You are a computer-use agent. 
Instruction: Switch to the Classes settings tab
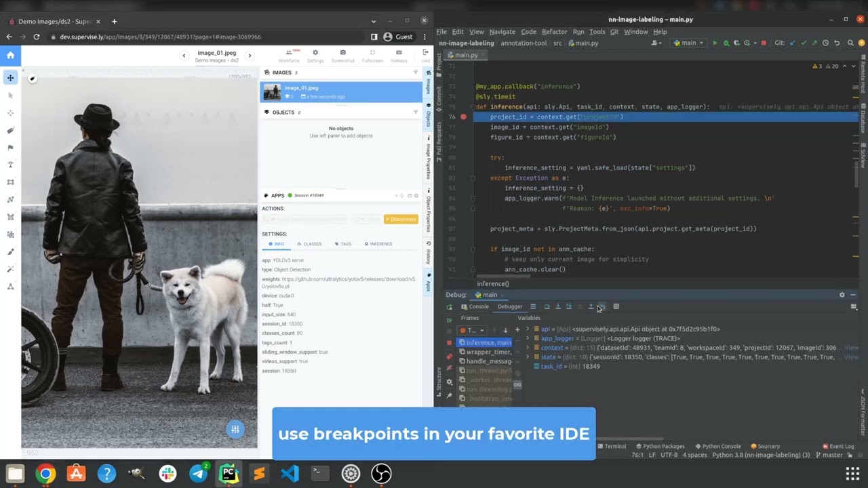pos(309,244)
